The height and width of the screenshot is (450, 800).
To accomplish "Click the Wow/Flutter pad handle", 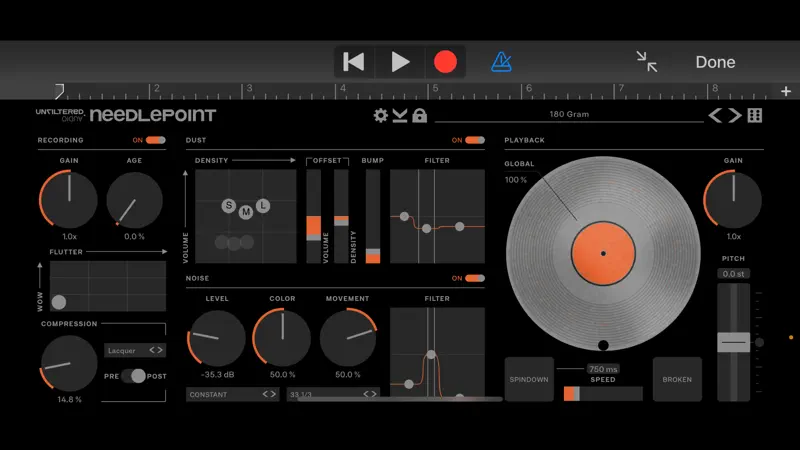I will click(x=59, y=302).
